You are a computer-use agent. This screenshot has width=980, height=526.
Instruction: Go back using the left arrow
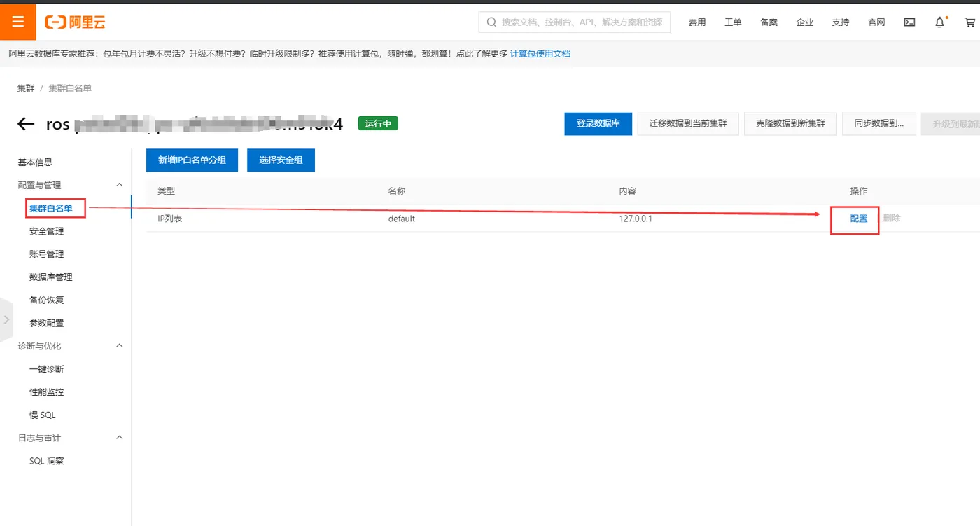[x=26, y=124]
